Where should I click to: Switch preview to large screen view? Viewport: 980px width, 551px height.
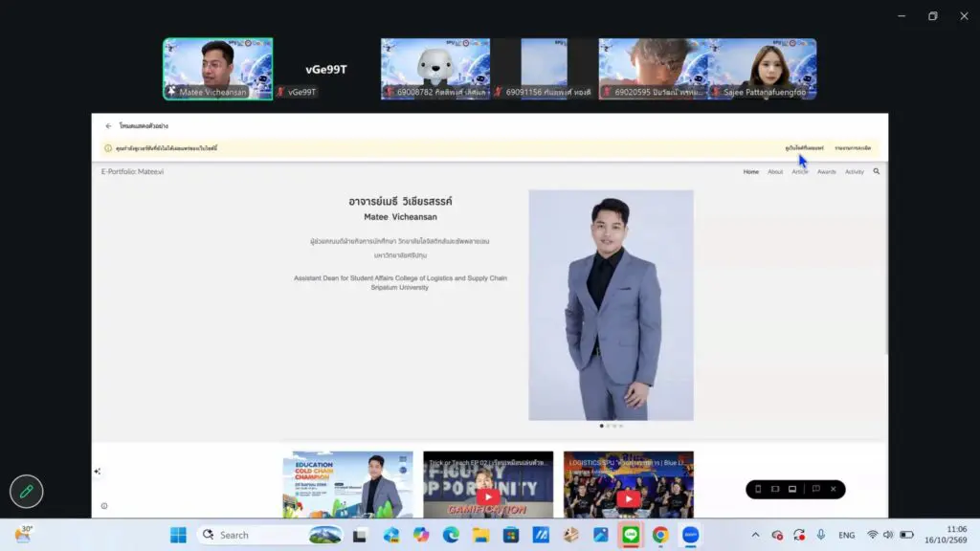pyautogui.click(x=791, y=489)
